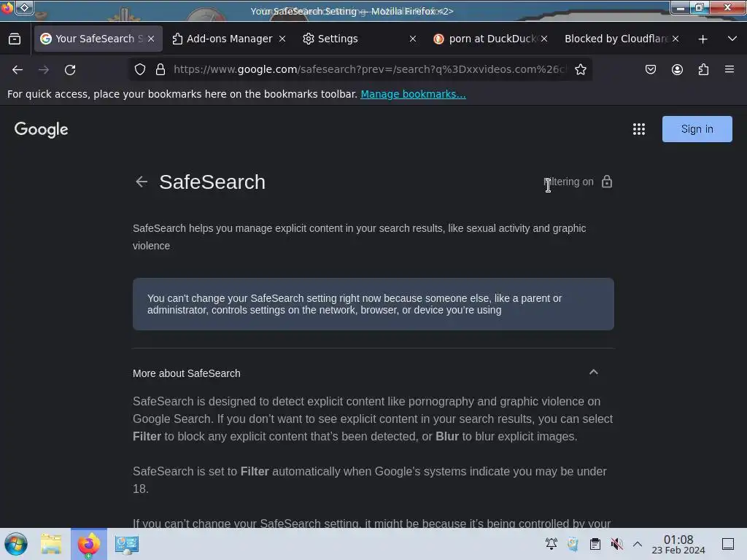Open Firefox account menu

pyautogui.click(x=677, y=69)
